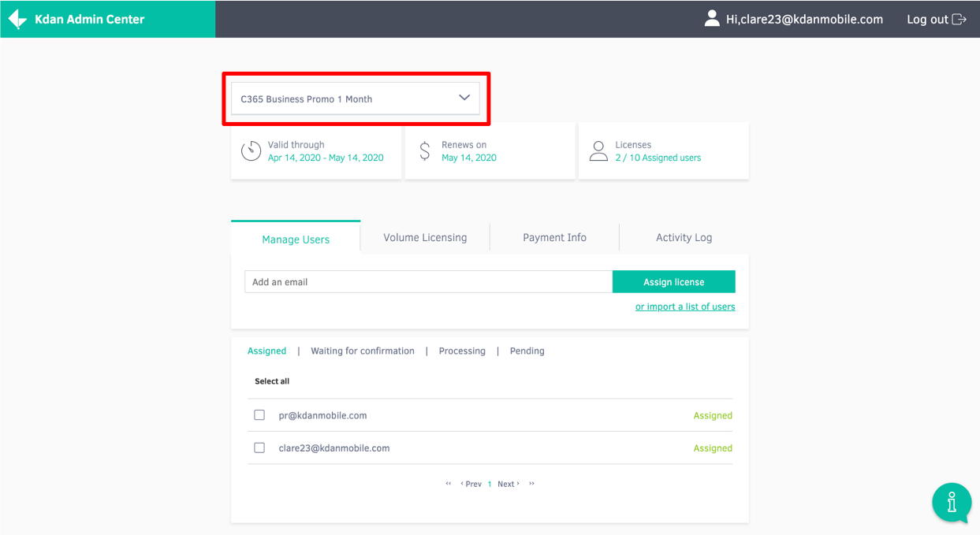Click the person icon beside Licenses
The image size is (980, 535).
(x=598, y=150)
